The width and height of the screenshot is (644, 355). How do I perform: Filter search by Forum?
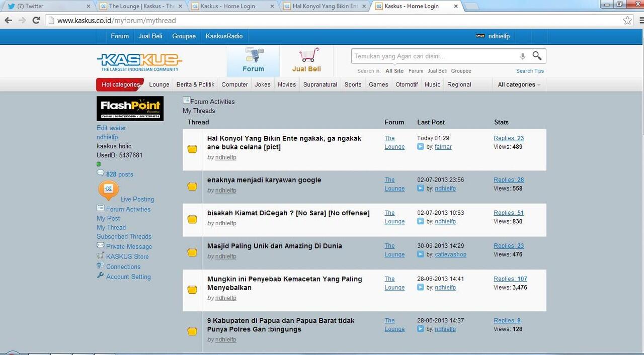(x=416, y=71)
